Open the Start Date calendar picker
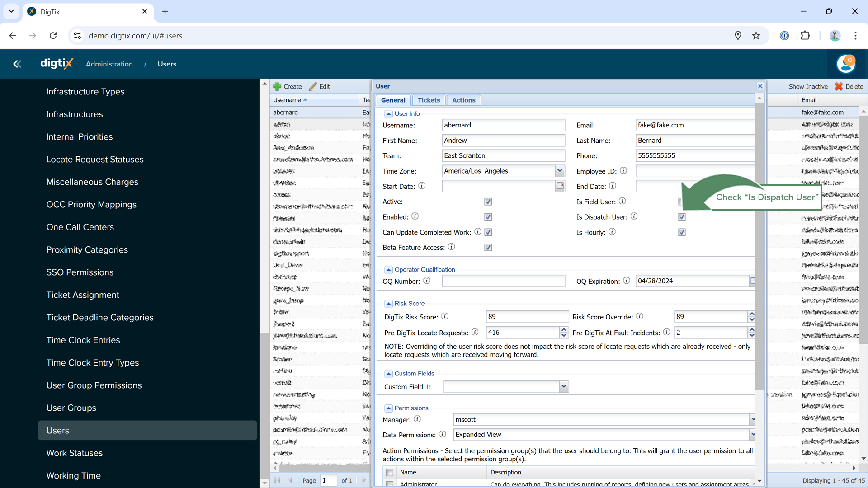 560,186
